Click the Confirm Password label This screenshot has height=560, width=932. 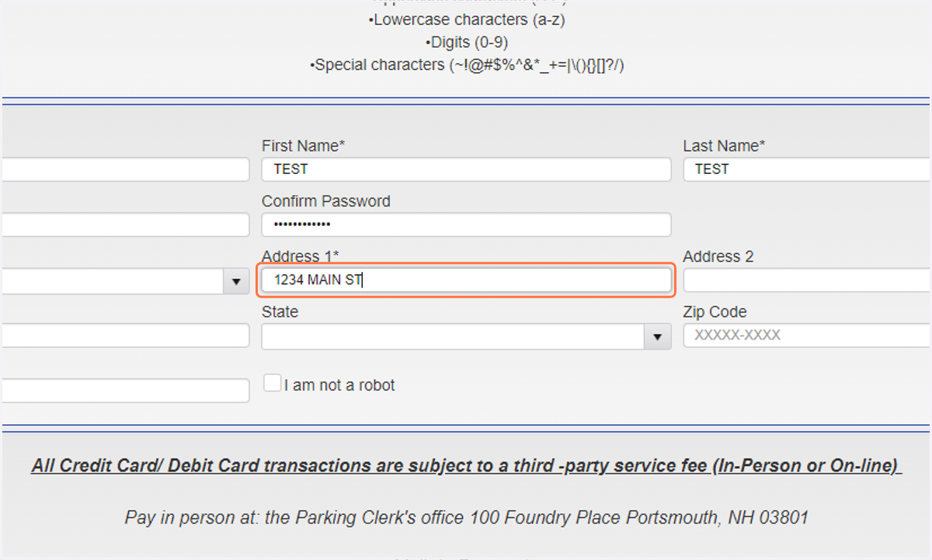coord(326,201)
